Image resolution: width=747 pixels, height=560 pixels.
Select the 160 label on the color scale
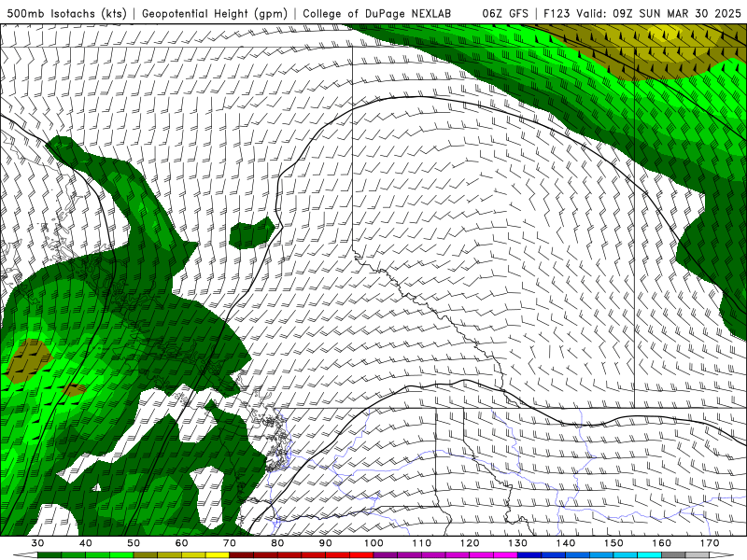tap(662, 543)
